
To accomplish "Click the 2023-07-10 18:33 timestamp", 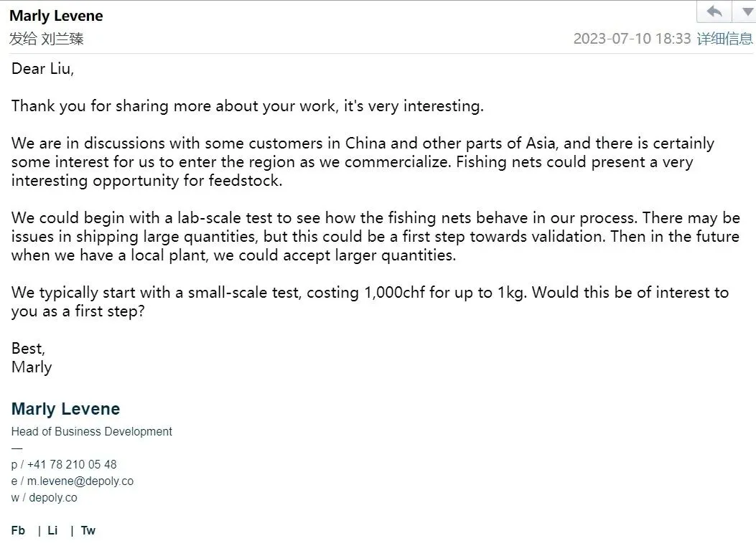I will click(x=632, y=39).
